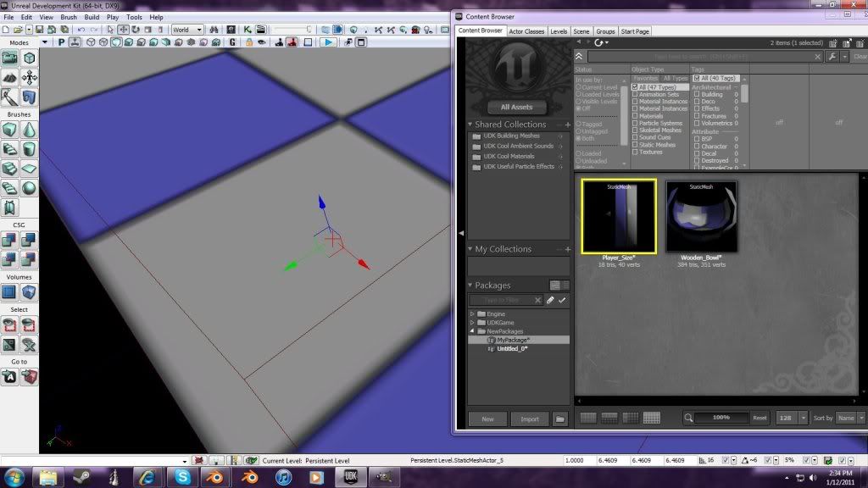Toggle lock selected actors padlock icon
868x488 pixels.
(x=249, y=42)
